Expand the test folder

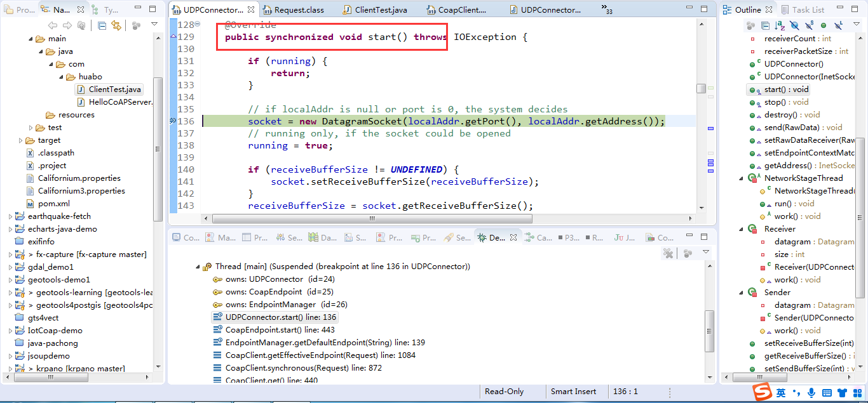31,128
